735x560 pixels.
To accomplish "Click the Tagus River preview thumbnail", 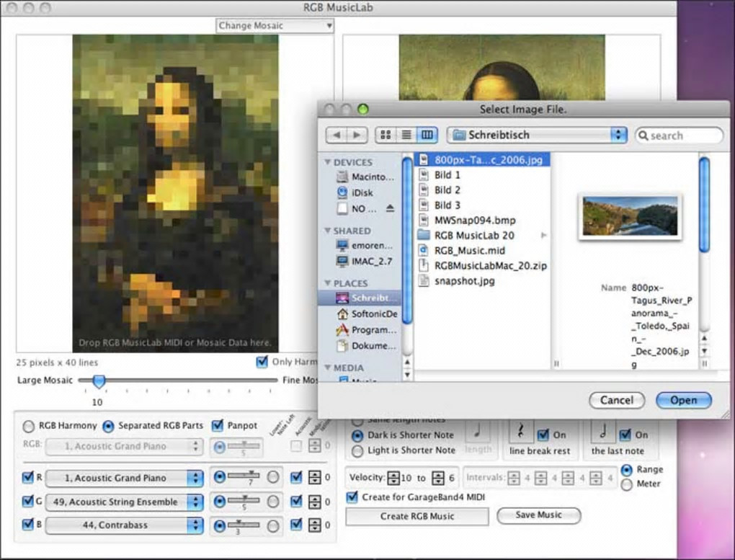I will click(x=630, y=216).
